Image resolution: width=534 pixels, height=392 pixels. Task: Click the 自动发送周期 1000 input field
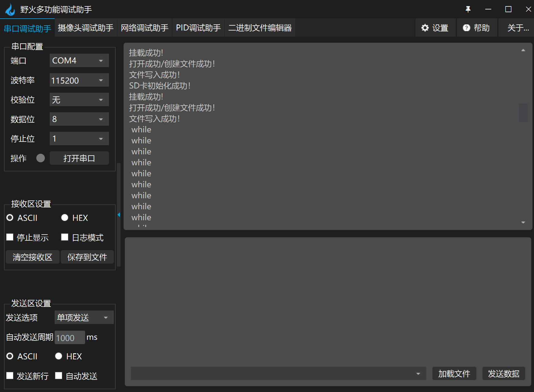click(70, 337)
